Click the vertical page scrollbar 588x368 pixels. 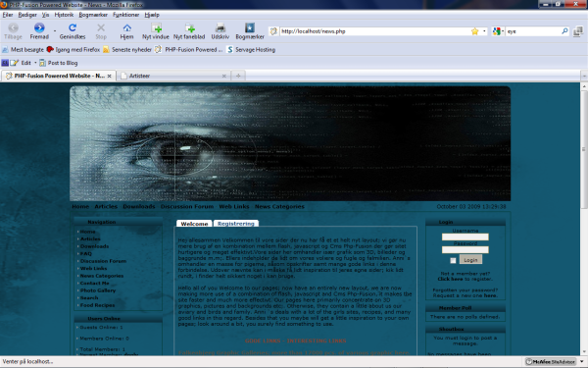[584, 218]
